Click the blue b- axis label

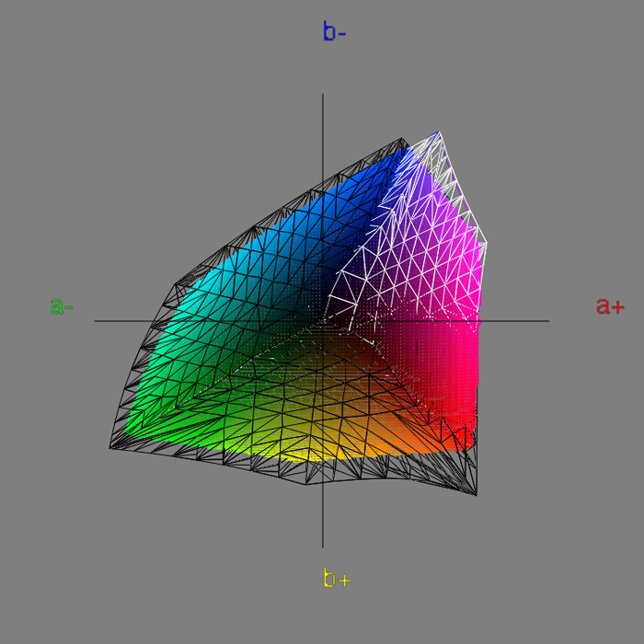click(x=334, y=31)
